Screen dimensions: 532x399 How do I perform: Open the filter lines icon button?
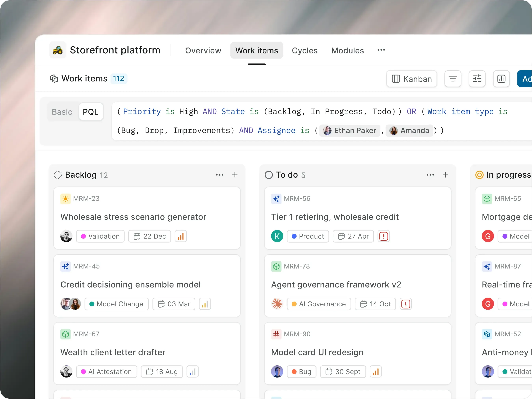point(453,79)
